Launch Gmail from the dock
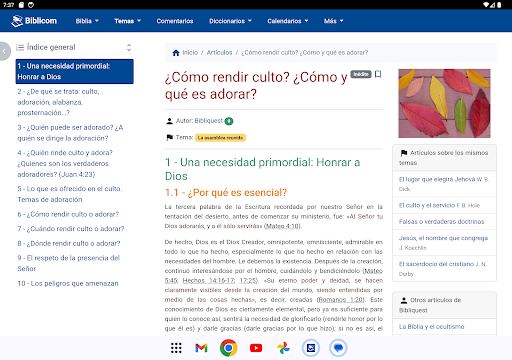Screen dimensions: 512x360 point(201,348)
